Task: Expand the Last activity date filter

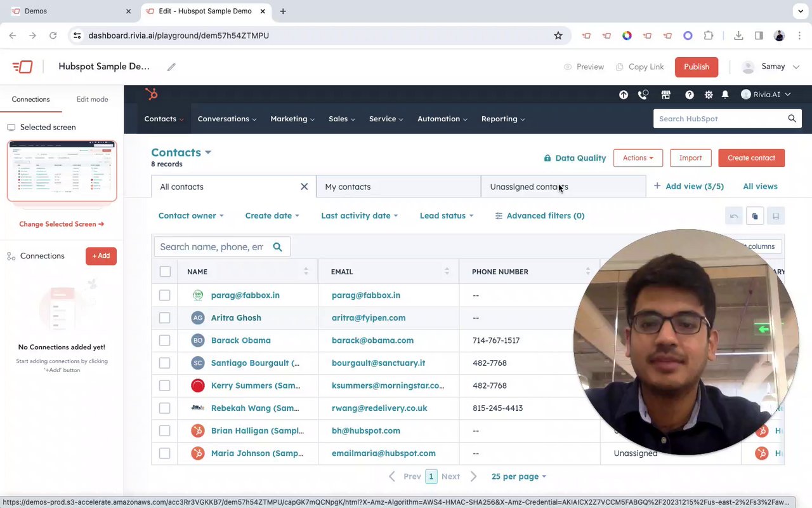Action: (x=360, y=216)
